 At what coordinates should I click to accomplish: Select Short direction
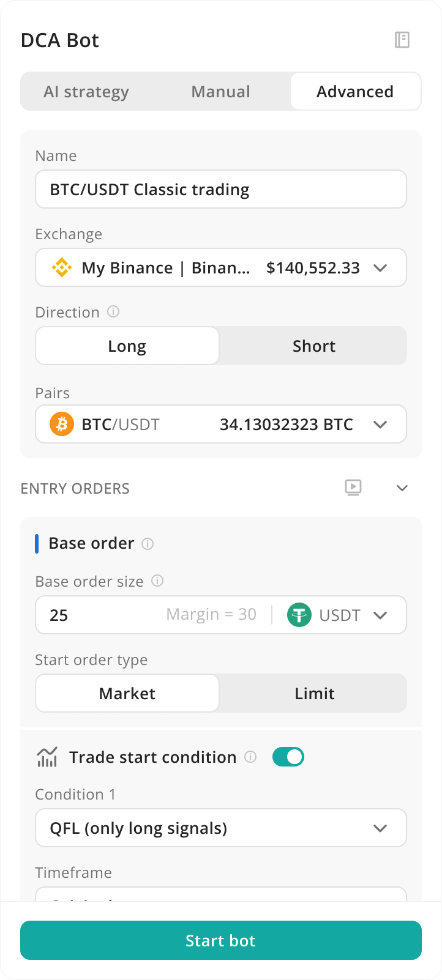click(x=313, y=346)
